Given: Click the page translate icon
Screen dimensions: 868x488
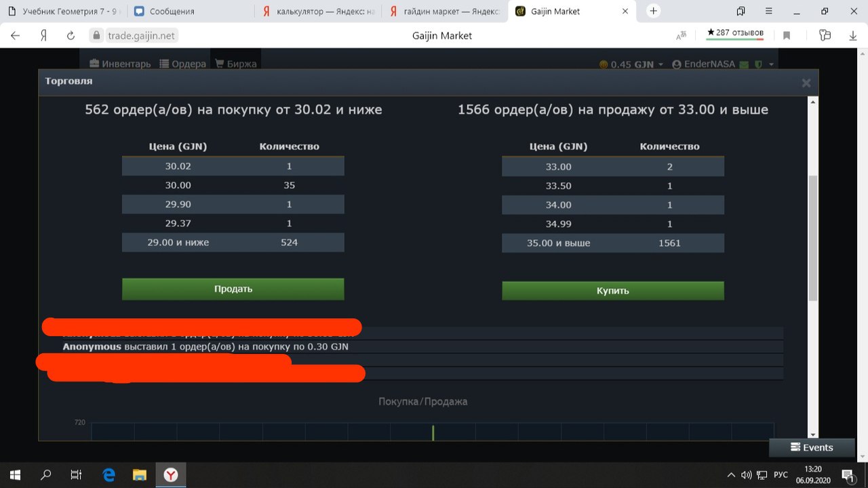Looking at the screenshot, I should pos(682,35).
